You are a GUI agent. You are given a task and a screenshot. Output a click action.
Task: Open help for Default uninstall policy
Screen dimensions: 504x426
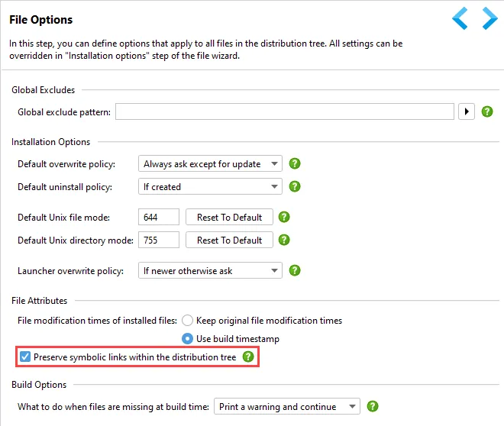[x=295, y=186]
